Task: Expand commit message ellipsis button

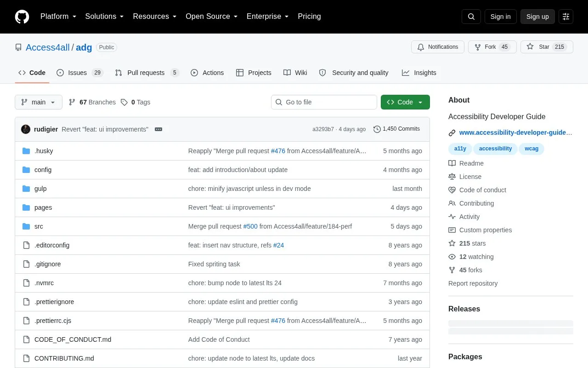Action: tap(158, 129)
